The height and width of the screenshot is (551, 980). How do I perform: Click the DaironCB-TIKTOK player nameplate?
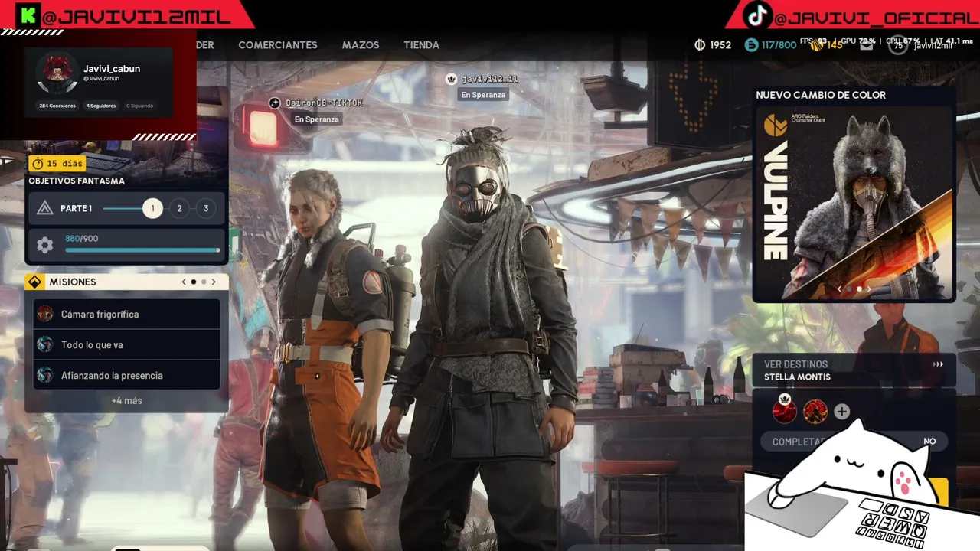click(324, 103)
